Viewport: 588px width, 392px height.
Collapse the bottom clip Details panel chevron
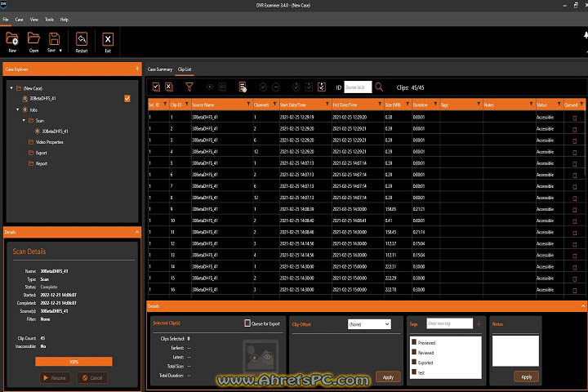583,306
